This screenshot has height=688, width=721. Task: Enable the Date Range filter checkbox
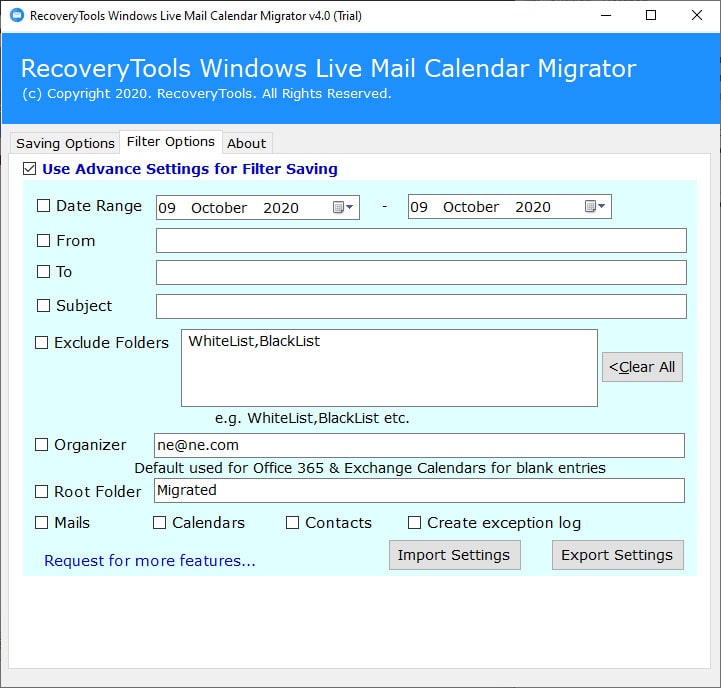pyautogui.click(x=43, y=206)
